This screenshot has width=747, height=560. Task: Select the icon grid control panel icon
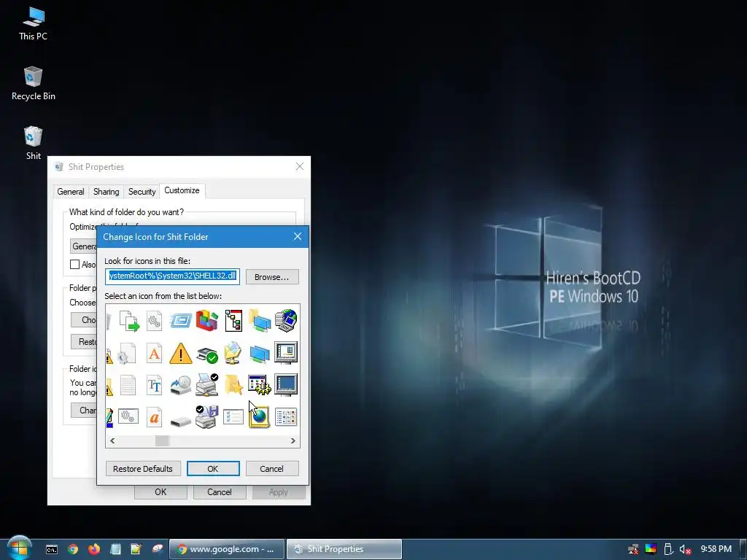286,417
